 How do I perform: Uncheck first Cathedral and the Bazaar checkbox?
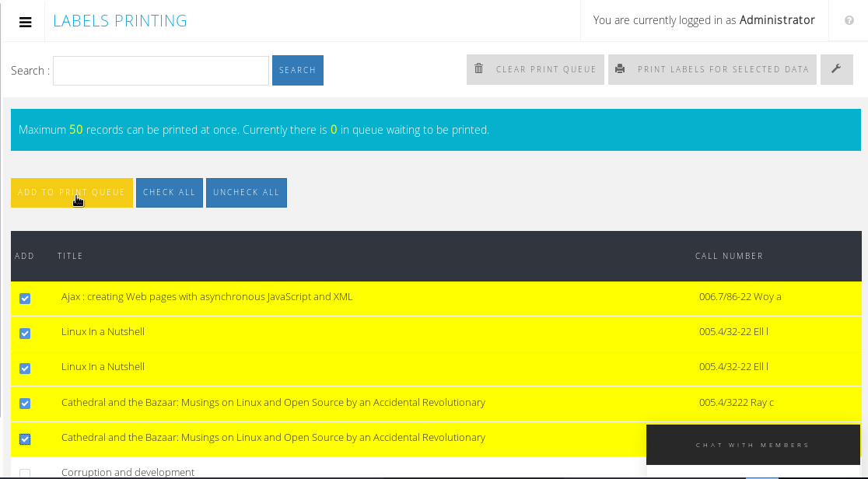point(25,404)
